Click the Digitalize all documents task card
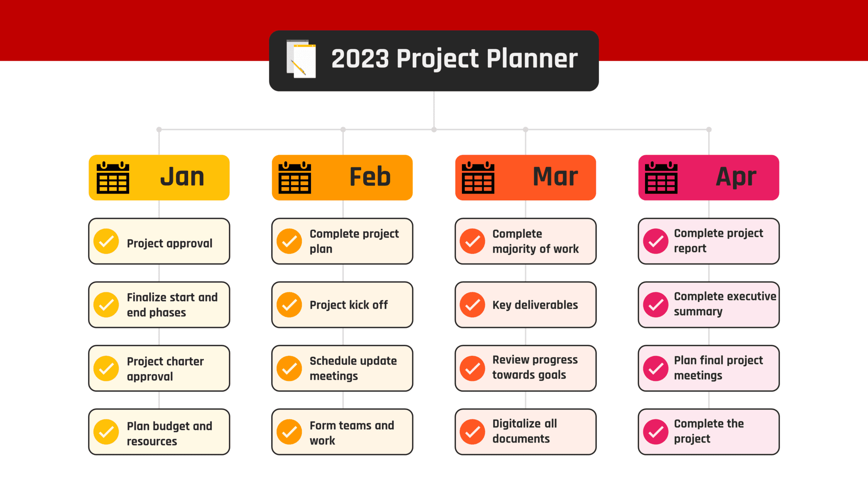This screenshot has width=868, height=488. click(526, 432)
